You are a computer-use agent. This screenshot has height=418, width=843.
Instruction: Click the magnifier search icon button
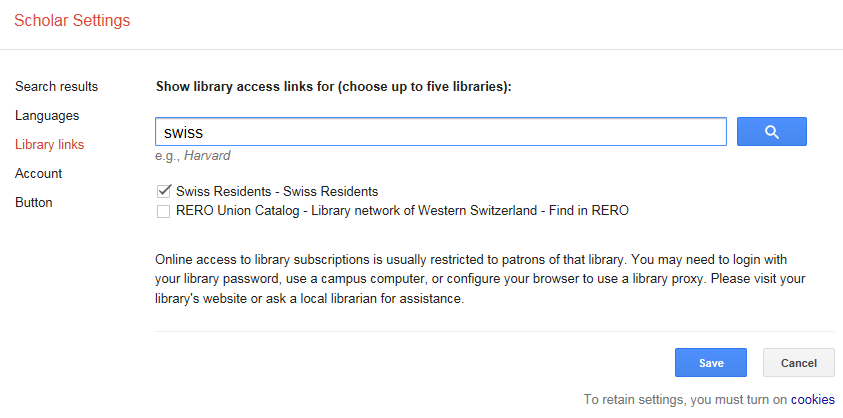click(x=771, y=132)
